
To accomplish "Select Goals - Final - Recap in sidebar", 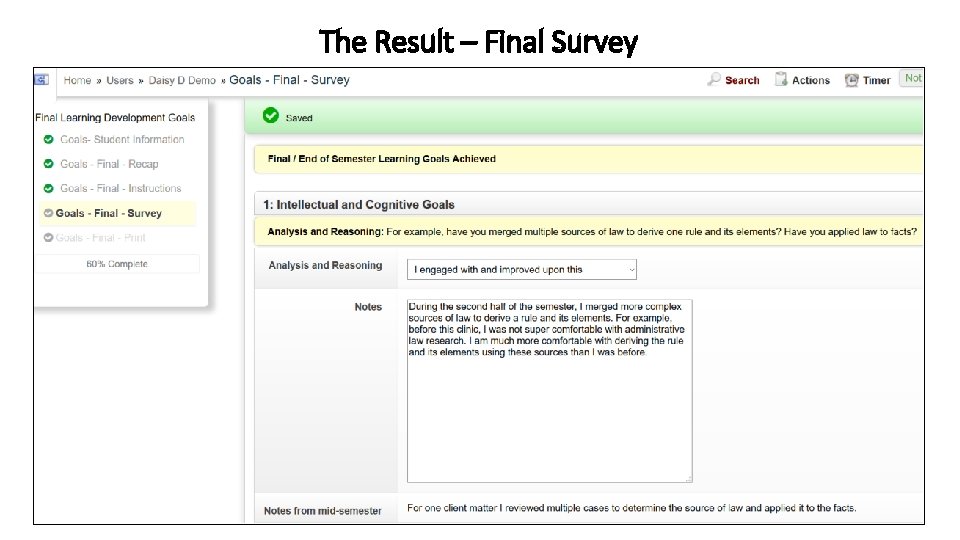I will click(x=109, y=164).
